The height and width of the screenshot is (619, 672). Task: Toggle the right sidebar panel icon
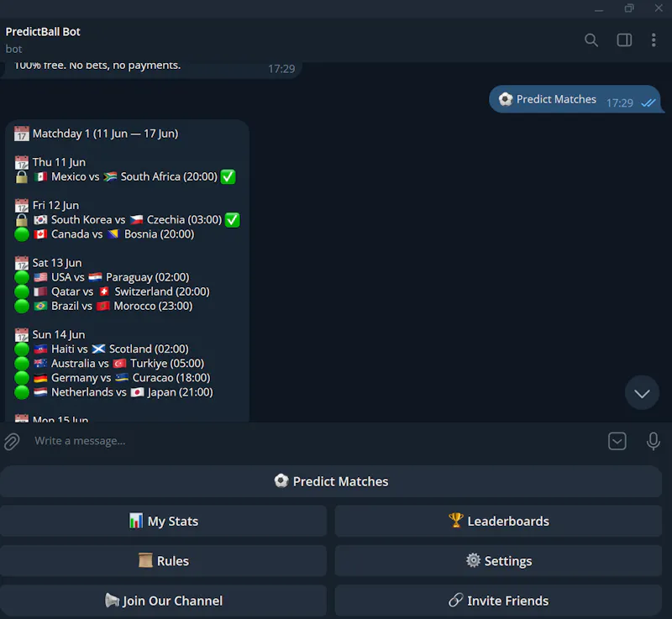click(624, 39)
